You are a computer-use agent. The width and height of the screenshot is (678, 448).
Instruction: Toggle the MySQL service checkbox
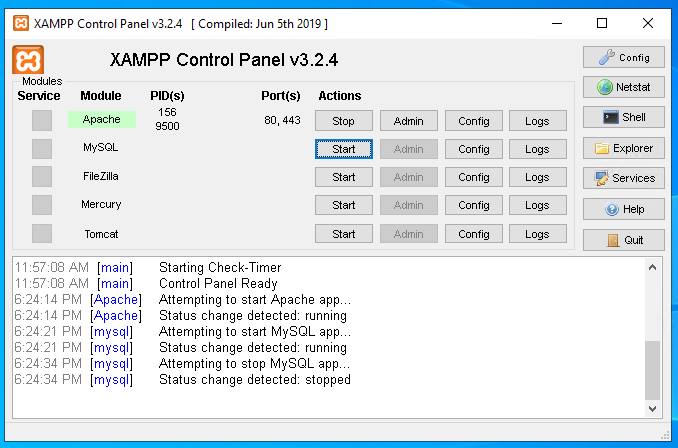(42, 149)
